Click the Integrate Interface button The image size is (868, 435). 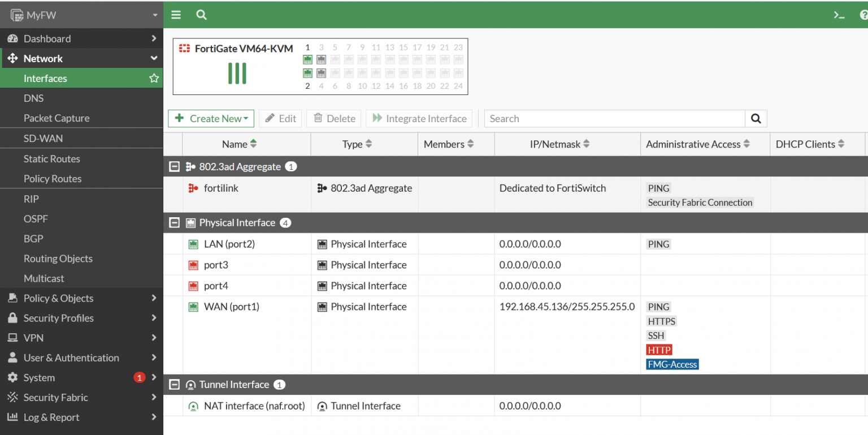pos(419,118)
